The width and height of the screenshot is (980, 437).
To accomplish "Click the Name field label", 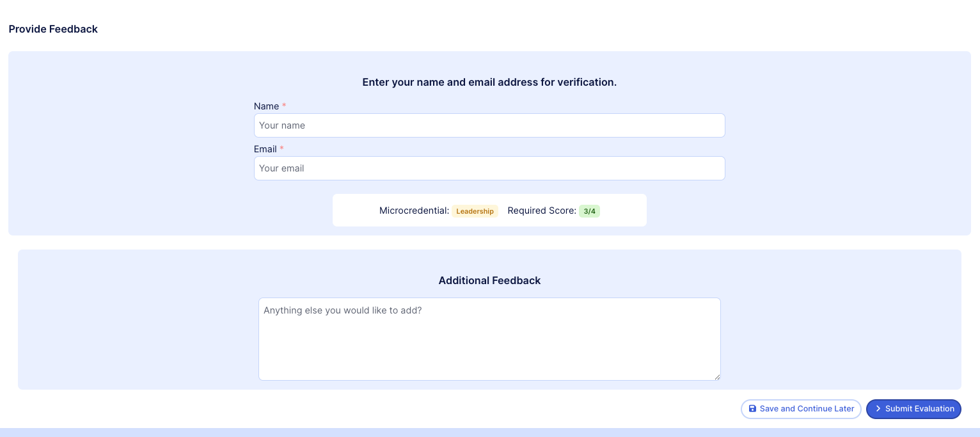I will click(x=265, y=106).
